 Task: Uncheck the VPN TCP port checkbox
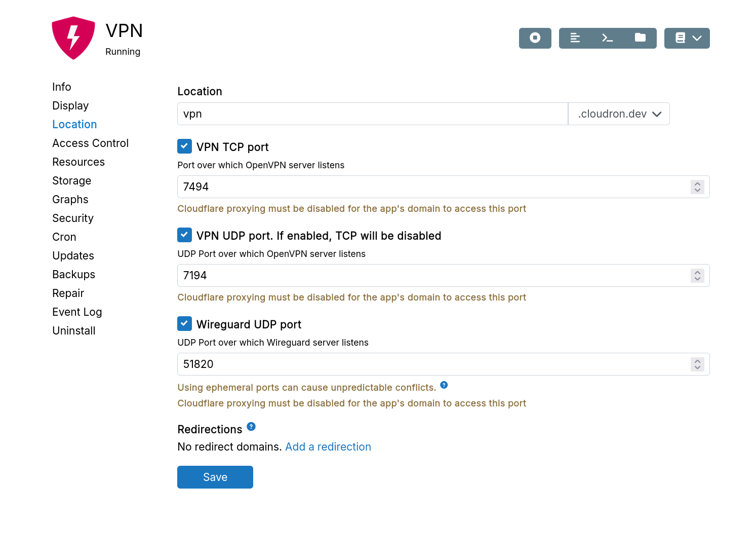coord(185,146)
